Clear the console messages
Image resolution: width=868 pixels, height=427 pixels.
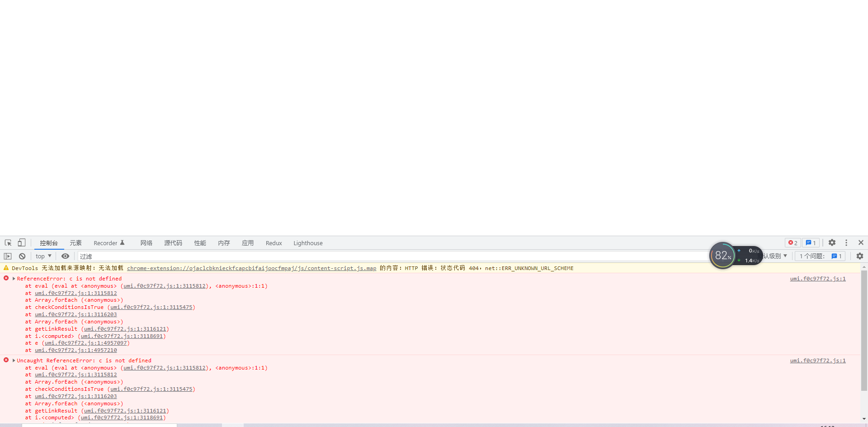point(22,256)
